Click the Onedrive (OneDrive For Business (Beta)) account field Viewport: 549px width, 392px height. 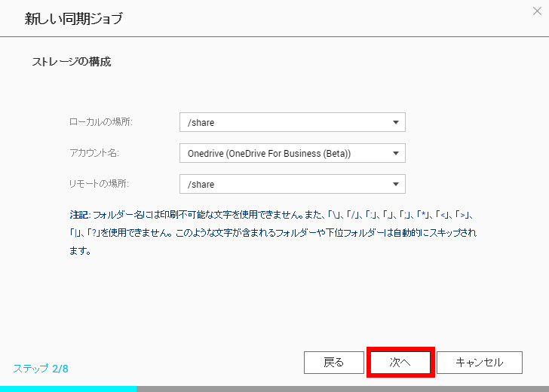[x=293, y=153]
